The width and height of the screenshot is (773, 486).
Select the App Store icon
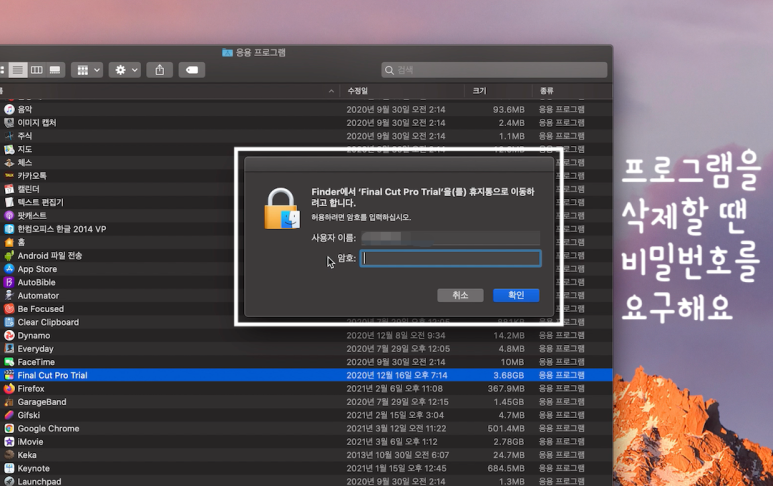pyautogui.click(x=9, y=269)
